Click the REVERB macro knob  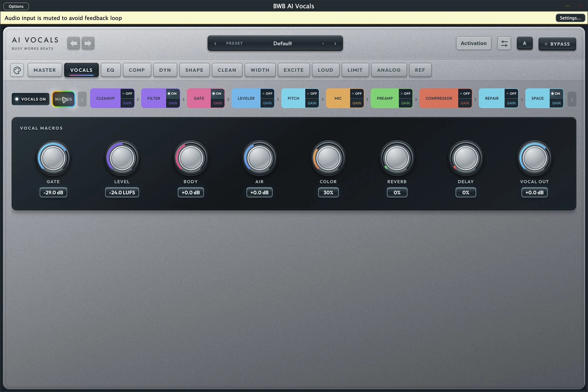click(x=397, y=158)
